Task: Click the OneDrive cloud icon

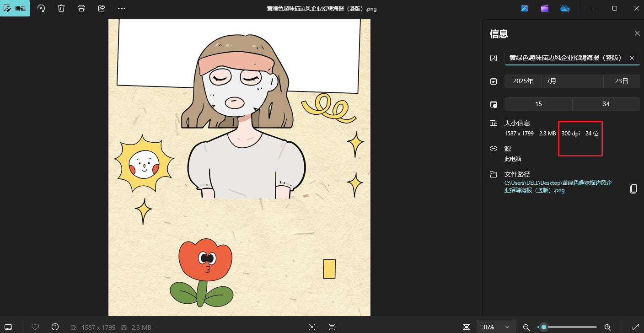Action: point(565,8)
